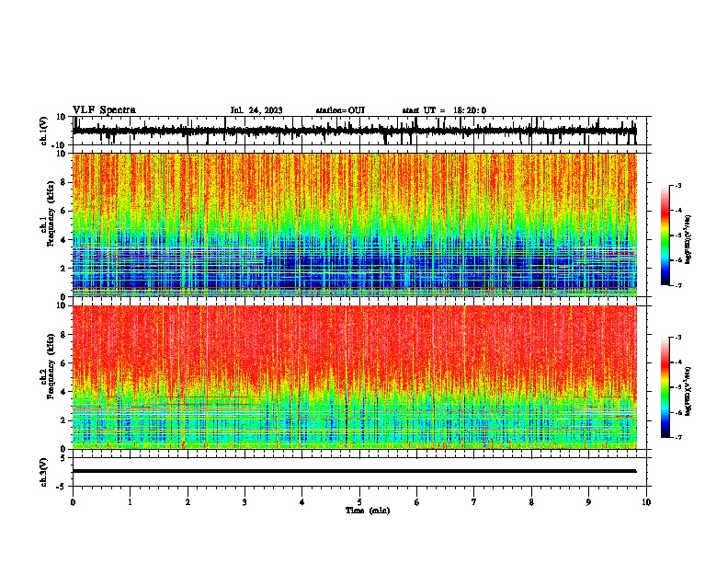Click time axis tick label "6"
728x563 pixels.
coord(417,502)
